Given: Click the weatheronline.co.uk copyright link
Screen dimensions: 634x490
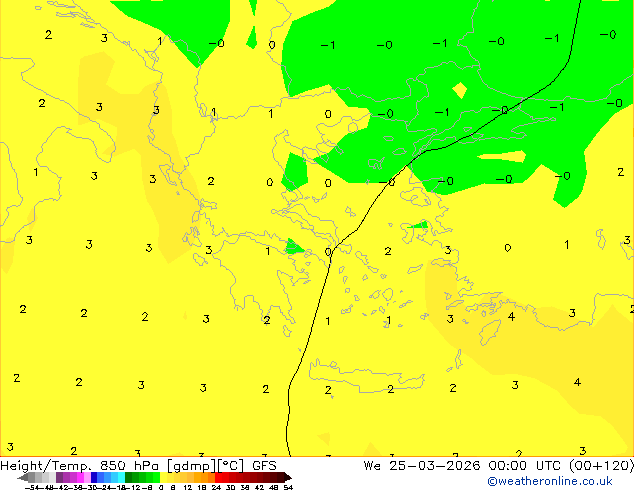Looking at the screenshot, I should (550, 481).
